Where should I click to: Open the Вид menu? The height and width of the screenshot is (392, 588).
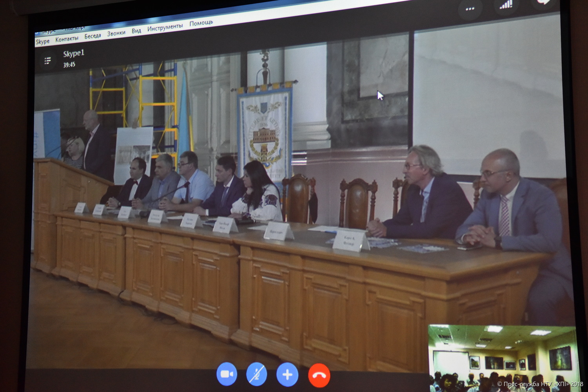(x=136, y=31)
